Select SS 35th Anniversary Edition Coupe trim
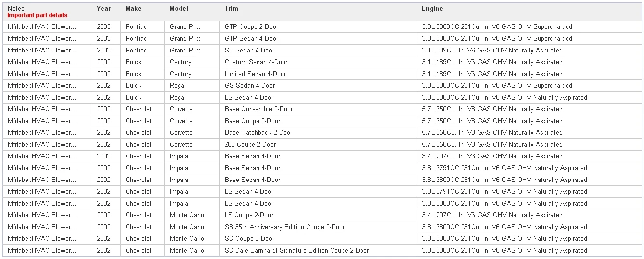This screenshot has height=259, width=644. (284, 227)
